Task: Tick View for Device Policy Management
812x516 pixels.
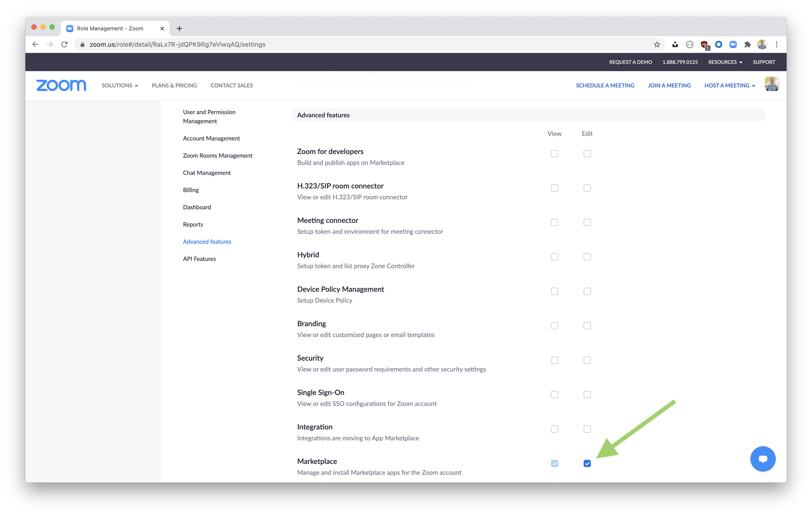Action: pos(554,291)
